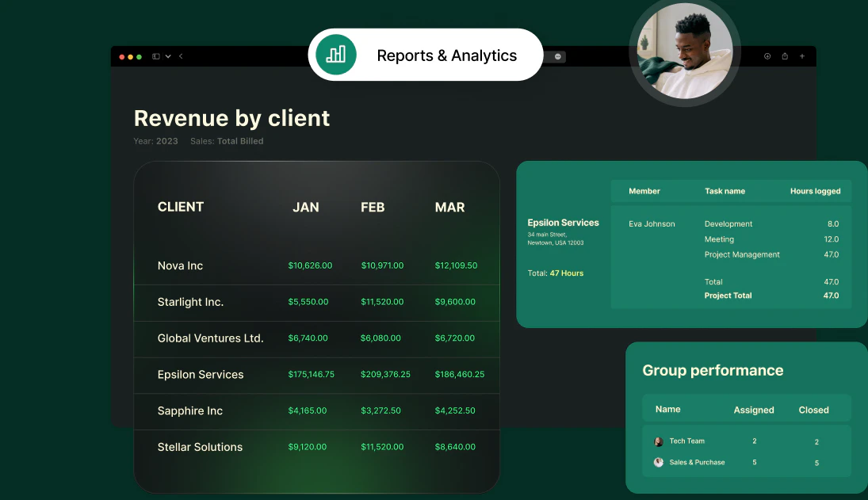
Task: Click Stellar Solutions January value $9,120.00
Action: point(308,447)
